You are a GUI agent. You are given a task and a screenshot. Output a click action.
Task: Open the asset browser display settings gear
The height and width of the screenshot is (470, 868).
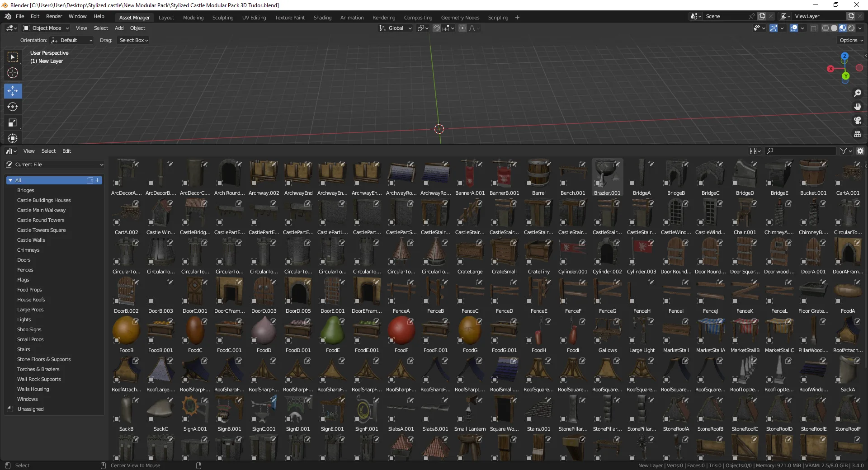860,151
